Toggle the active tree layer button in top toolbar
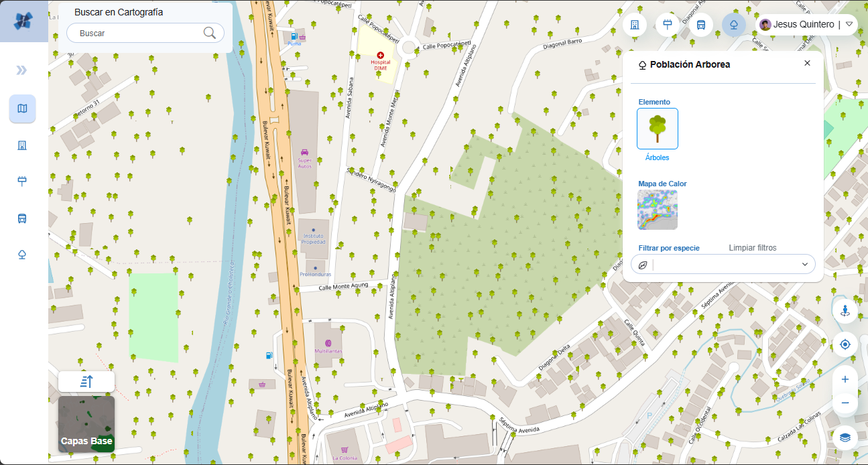868x465 pixels. point(734,25)
